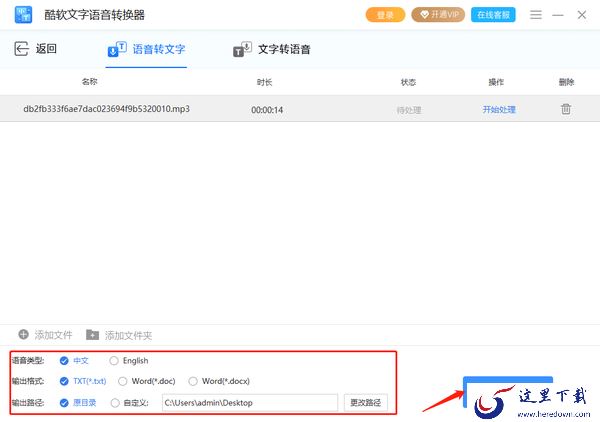This screenshot has height=422, width=600.
Task: Click the back arrow icon next to 返回
Action: point(21,49)
